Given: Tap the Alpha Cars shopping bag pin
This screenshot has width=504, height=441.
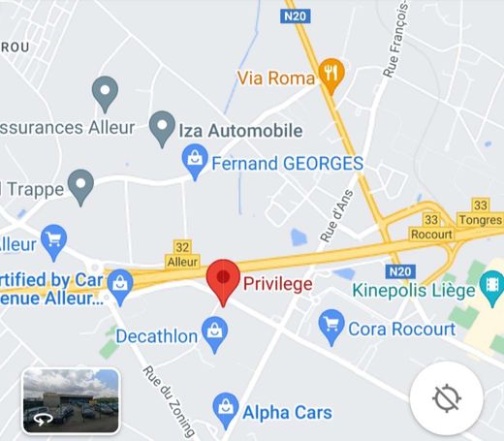Looking at the screenshot, I should click(x=226, y=410).
